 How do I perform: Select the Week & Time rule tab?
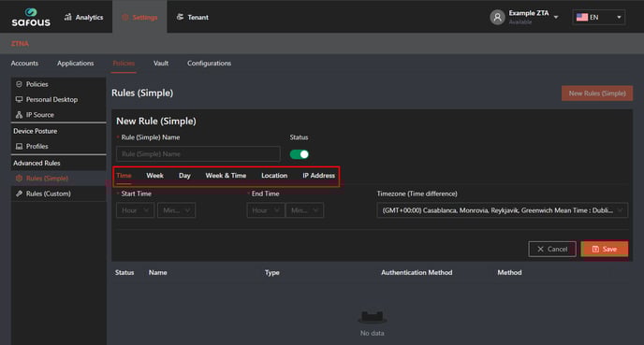point(226,176)
